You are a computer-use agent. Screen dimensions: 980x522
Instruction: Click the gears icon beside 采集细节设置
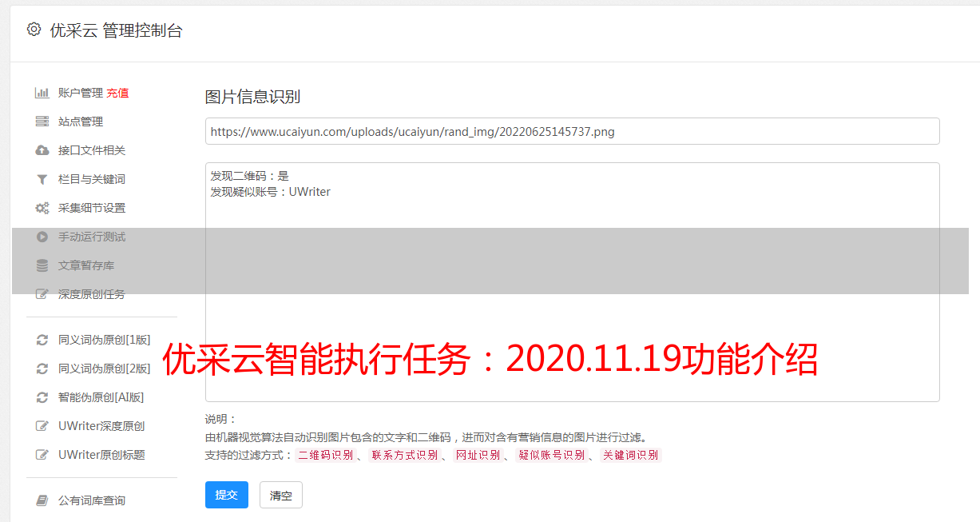coord(42,208)
